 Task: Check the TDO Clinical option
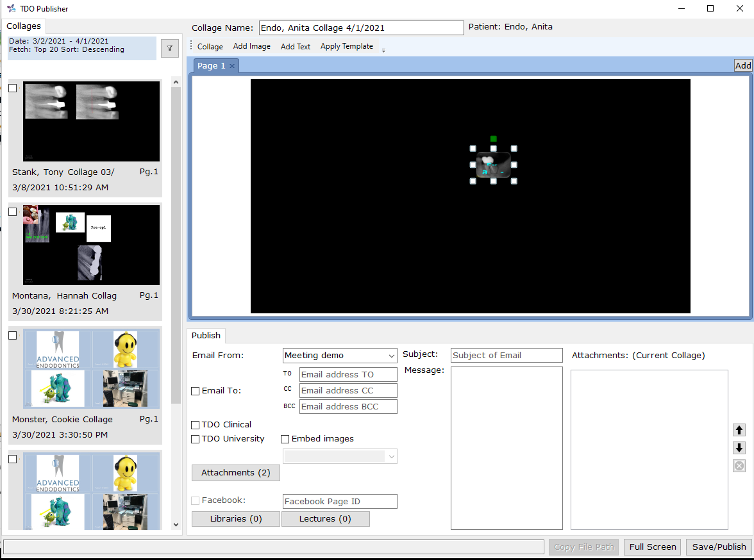(x=196, y=425)
